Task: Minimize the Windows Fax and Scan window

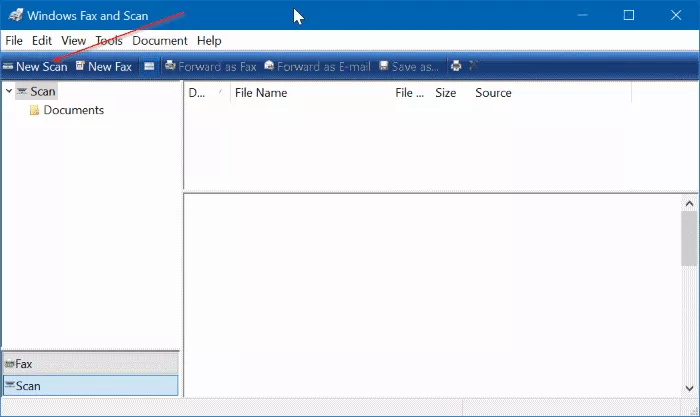Action: pyautogui.click(x=582, y=15)
